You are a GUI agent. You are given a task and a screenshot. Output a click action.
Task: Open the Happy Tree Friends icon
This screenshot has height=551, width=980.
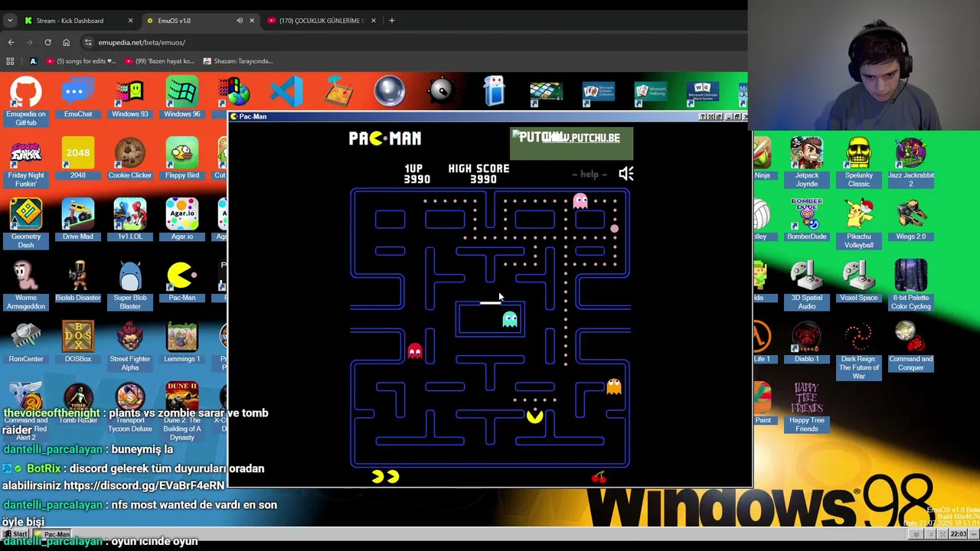tap(807, 407)
